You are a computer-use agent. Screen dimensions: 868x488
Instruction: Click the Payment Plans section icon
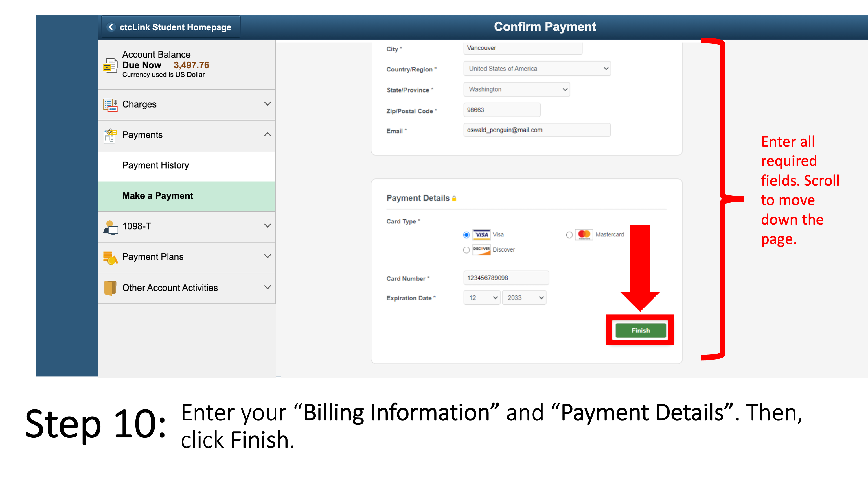(x=111, y=257)
